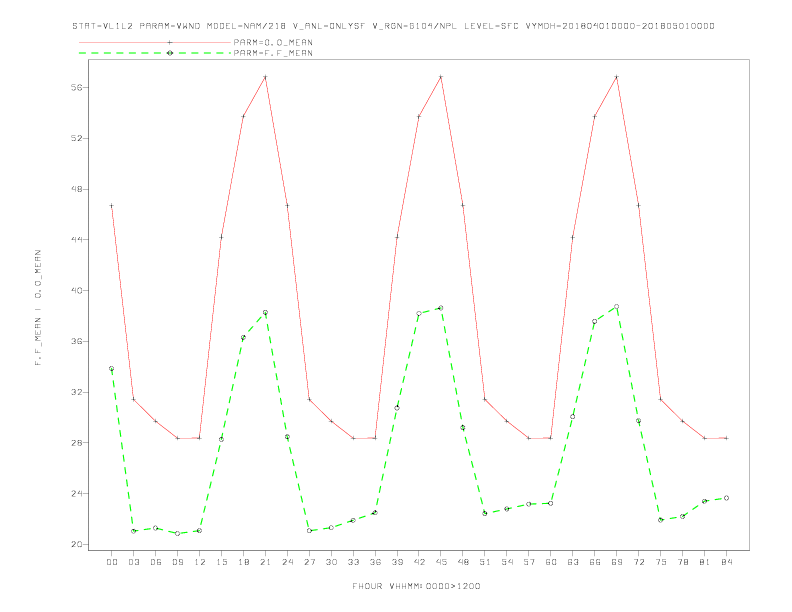This screenshot has width=792, height=612.
Task: Click the red solid legend line sample
Action: 155,42
